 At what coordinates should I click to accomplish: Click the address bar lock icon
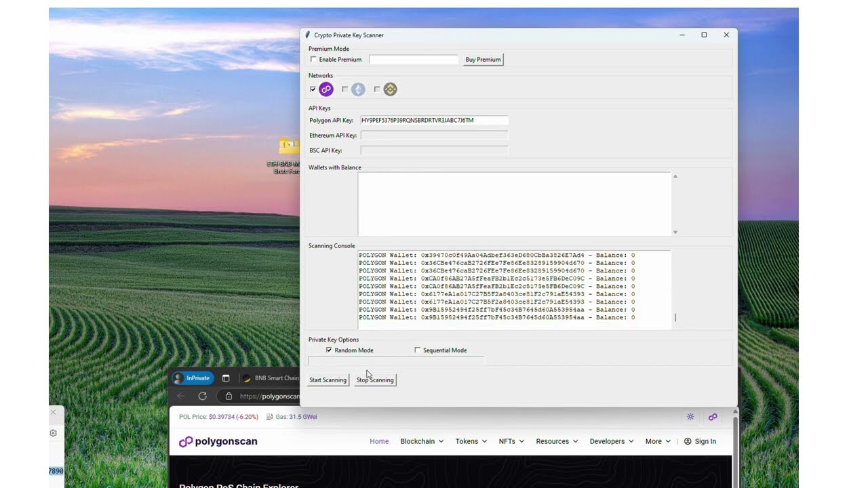coord(229,396)
